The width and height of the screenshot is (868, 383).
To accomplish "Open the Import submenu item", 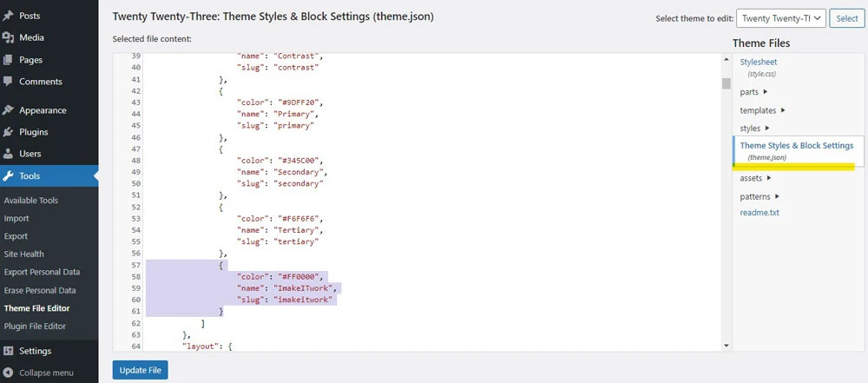I will (16, 218).
